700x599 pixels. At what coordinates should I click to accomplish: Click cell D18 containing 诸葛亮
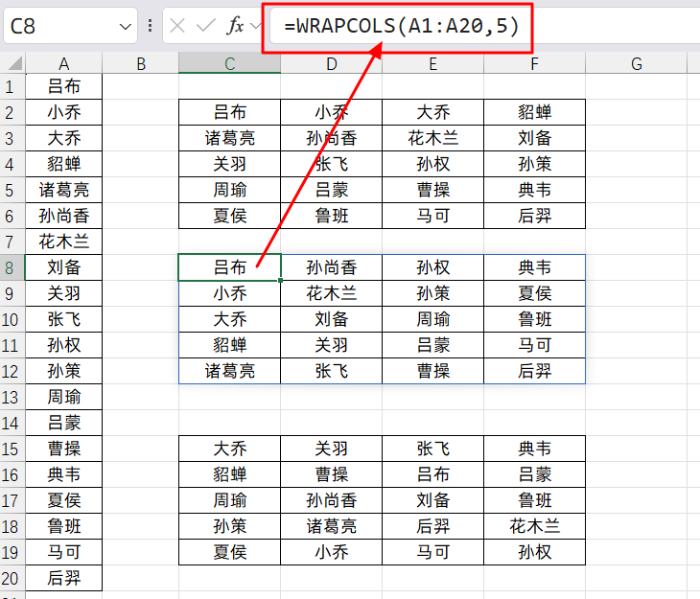coord(331,527)
